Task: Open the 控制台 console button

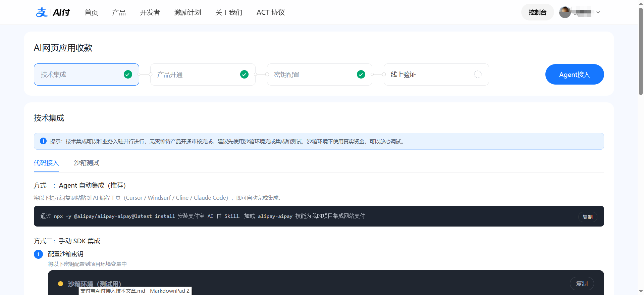Action: coord(537,12)
